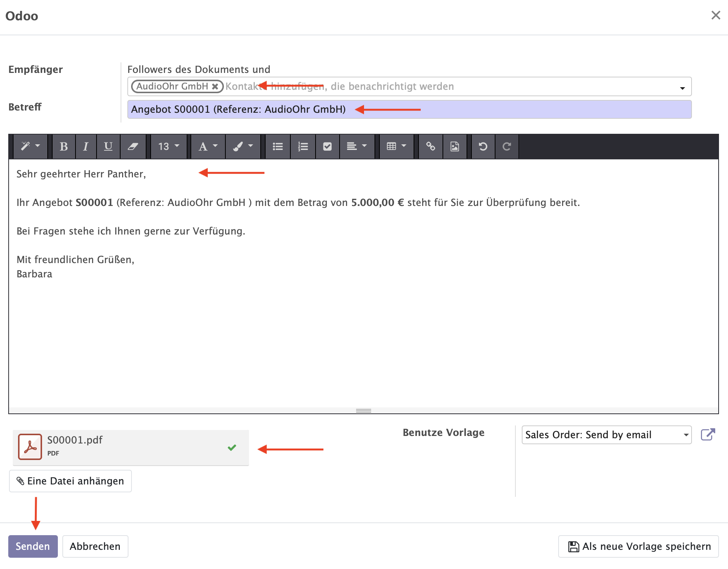
Task: Open the font size 13 dropdown
Action: 169,146
